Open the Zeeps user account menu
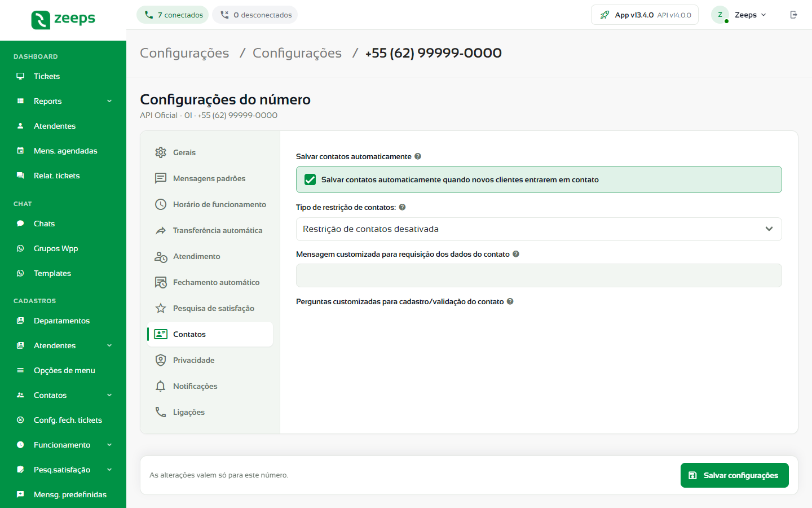Viewport: 812px width, 508px height. 739,15
